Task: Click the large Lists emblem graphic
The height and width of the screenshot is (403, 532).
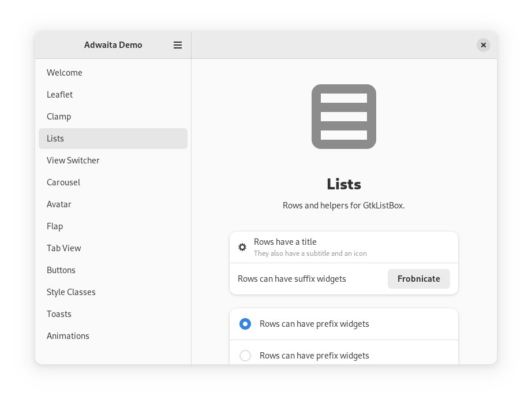Action: click(344, 116)
